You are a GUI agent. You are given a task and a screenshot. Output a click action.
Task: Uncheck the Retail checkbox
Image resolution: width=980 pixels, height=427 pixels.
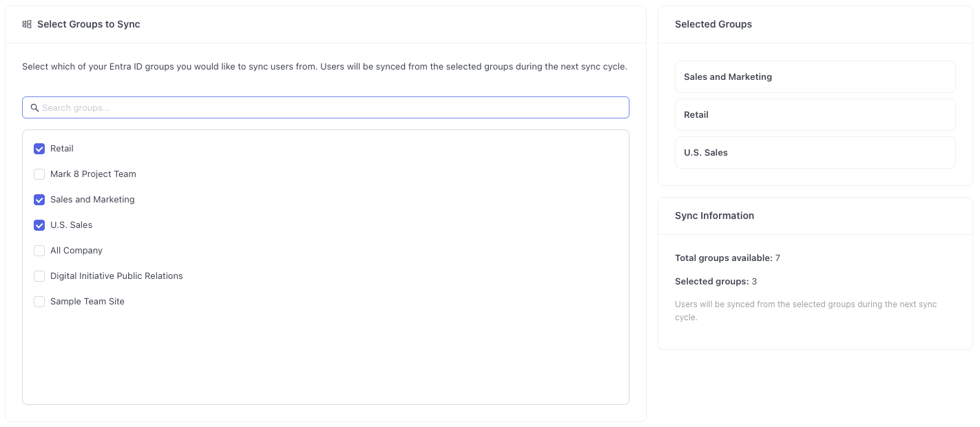click(x=39, y=149)
